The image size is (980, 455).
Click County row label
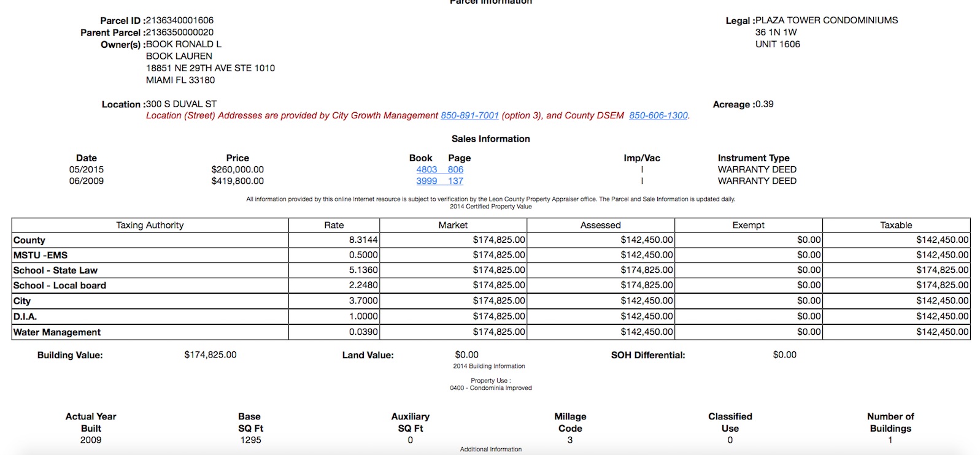click(x=29, y=240)
